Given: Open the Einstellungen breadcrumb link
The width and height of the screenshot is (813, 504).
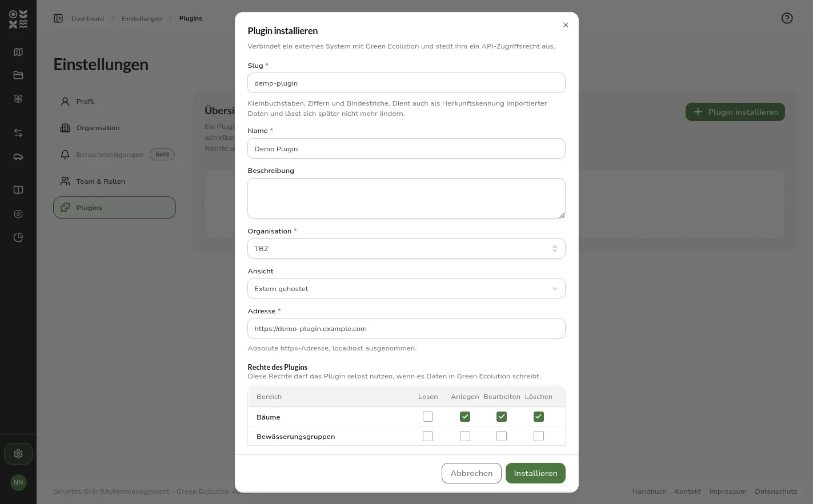Looking at the screenshot, I should pyautogui.click(x=142, y=19).
